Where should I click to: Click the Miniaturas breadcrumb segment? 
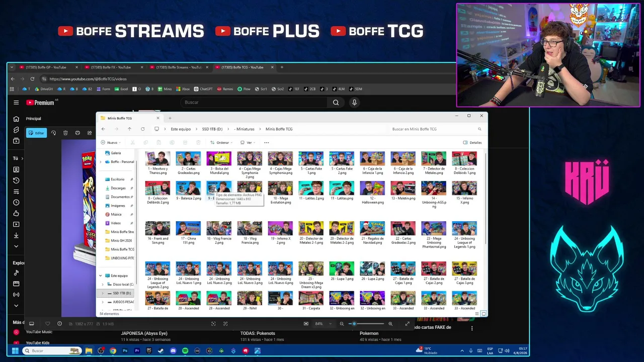tap(245, 129)
